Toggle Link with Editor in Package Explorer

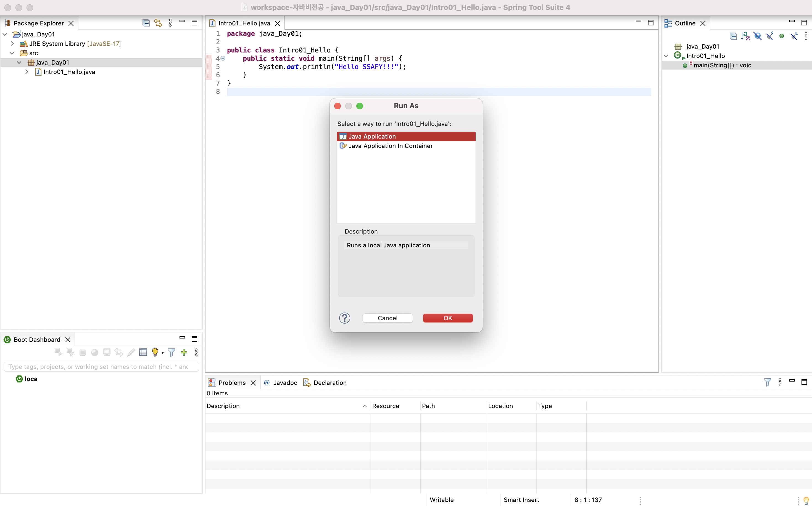tap(158, 23)
